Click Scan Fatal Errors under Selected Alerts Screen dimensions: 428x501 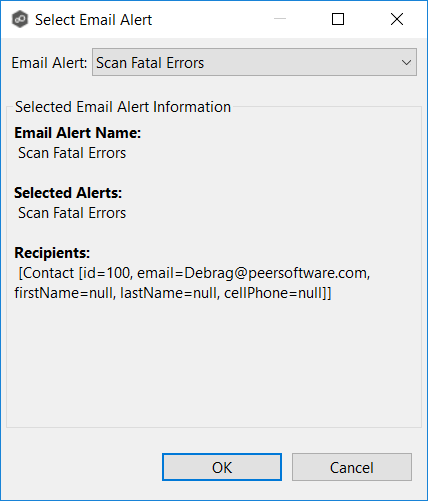click(72, 213)
